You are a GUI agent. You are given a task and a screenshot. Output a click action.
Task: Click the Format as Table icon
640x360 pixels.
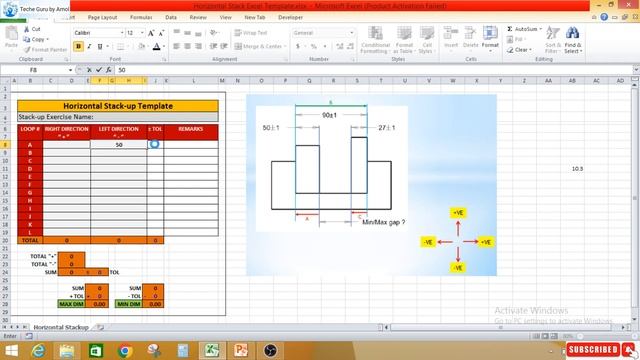click(x=404, y=33)
